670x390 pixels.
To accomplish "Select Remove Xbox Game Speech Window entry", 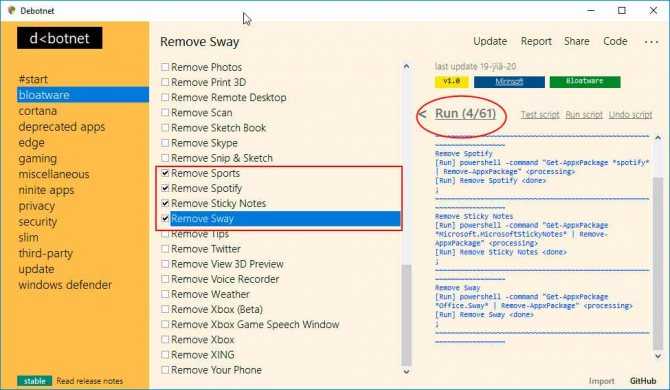I will (x=255, y=324).
